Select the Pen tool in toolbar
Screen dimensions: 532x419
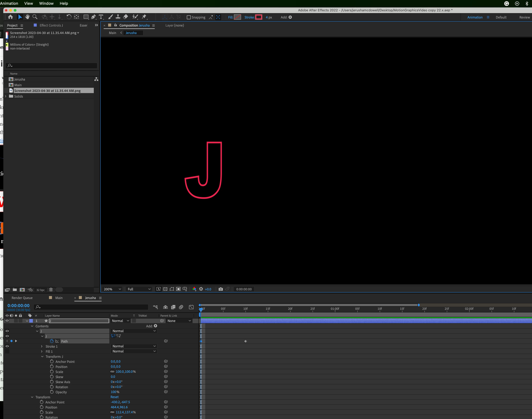[x=93, y=17]
